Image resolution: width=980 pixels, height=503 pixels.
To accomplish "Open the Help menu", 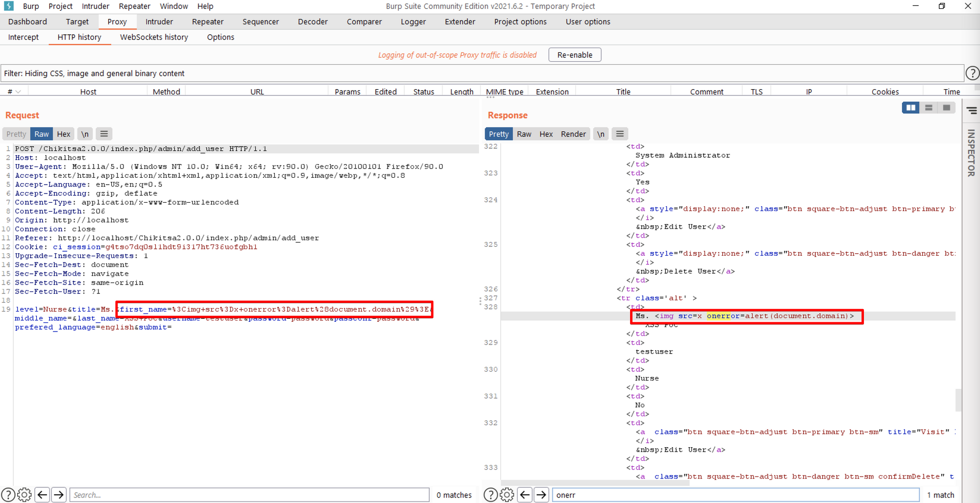I will 205,6.
